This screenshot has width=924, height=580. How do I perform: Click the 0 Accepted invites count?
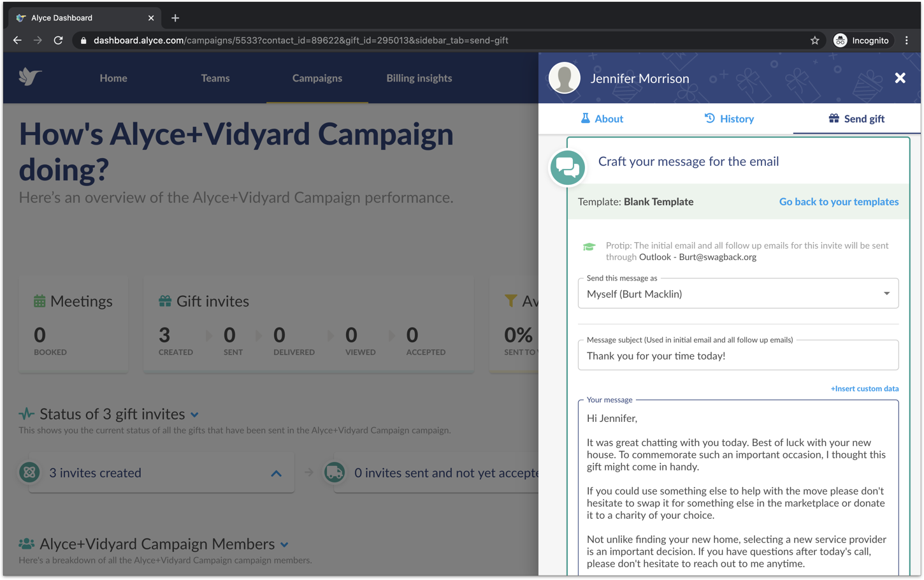[x=412, y=335]
